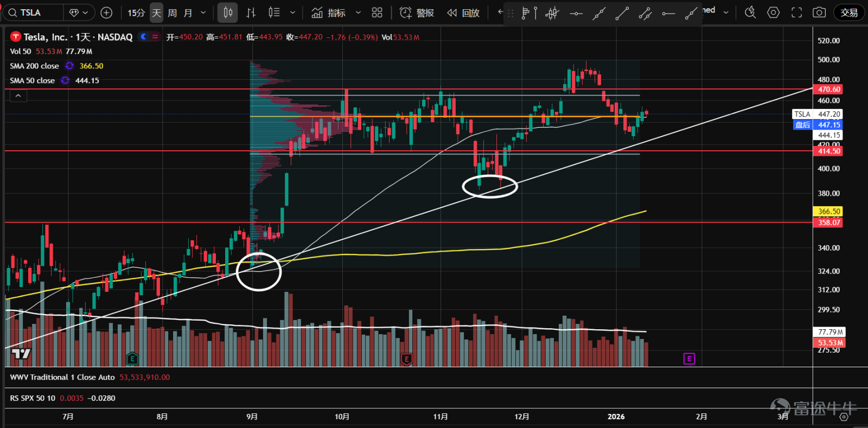Select the SMA 50 close legend
This screenshot has height=428, width=868.
click(32, 81)
